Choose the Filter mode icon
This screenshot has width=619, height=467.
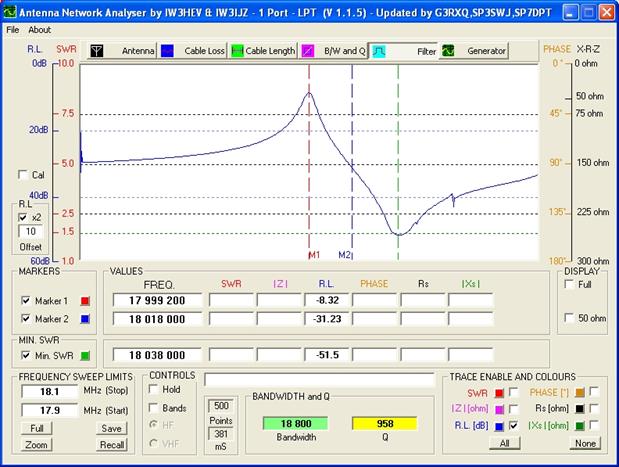[380, 50]
